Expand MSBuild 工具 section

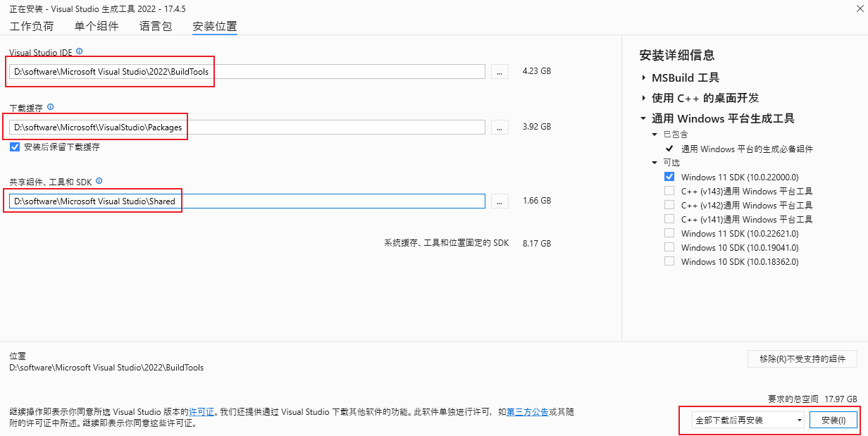[643, 77]
